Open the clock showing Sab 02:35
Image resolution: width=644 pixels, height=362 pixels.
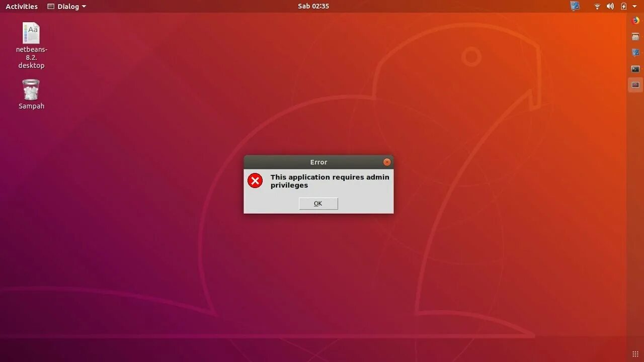313,7
